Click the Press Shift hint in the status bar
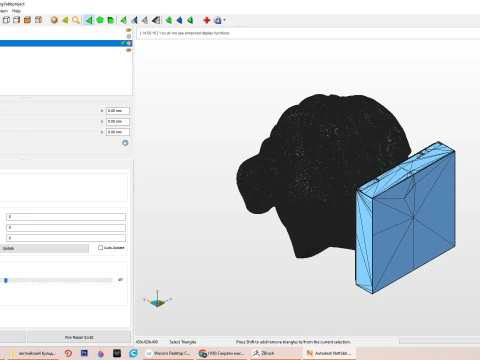 pos(293,342)
